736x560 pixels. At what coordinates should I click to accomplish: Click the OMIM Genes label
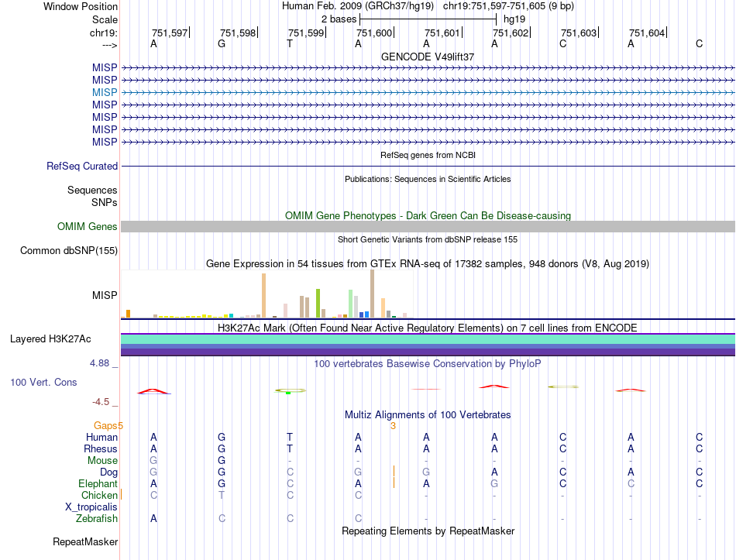tap(87, 226)
